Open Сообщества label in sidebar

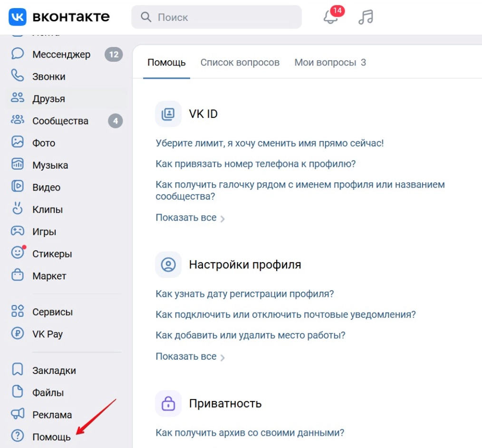[60, 121]
